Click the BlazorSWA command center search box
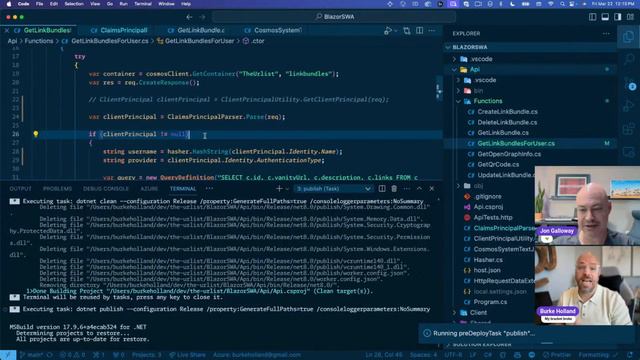The height and width of the screenshot is (360, 640). 334,17
